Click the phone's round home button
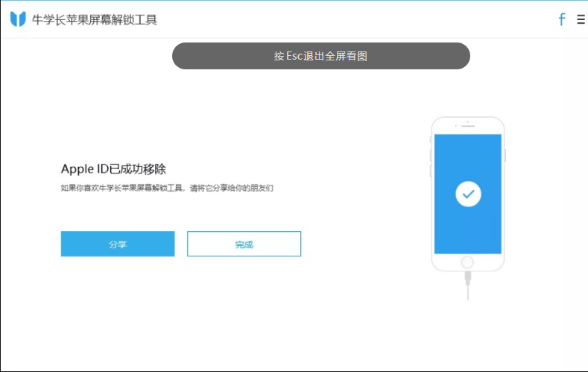 467,262
